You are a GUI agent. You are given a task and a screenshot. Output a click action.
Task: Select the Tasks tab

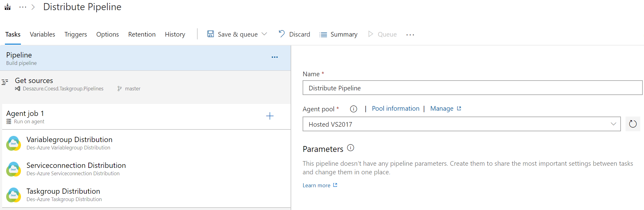click(13, 34)
